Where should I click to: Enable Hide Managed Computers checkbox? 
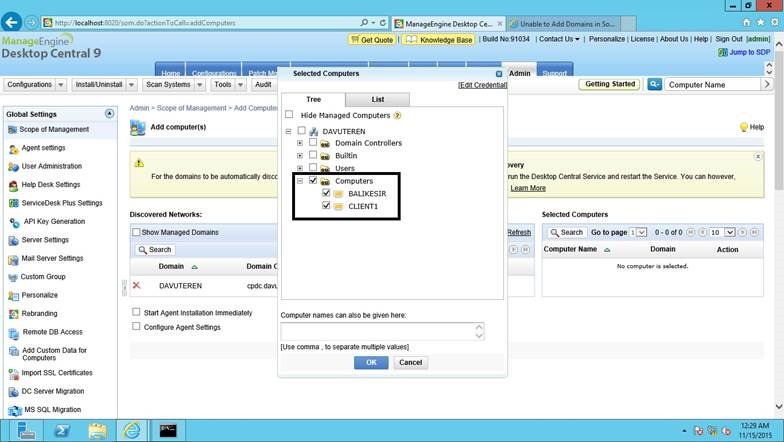289,114
